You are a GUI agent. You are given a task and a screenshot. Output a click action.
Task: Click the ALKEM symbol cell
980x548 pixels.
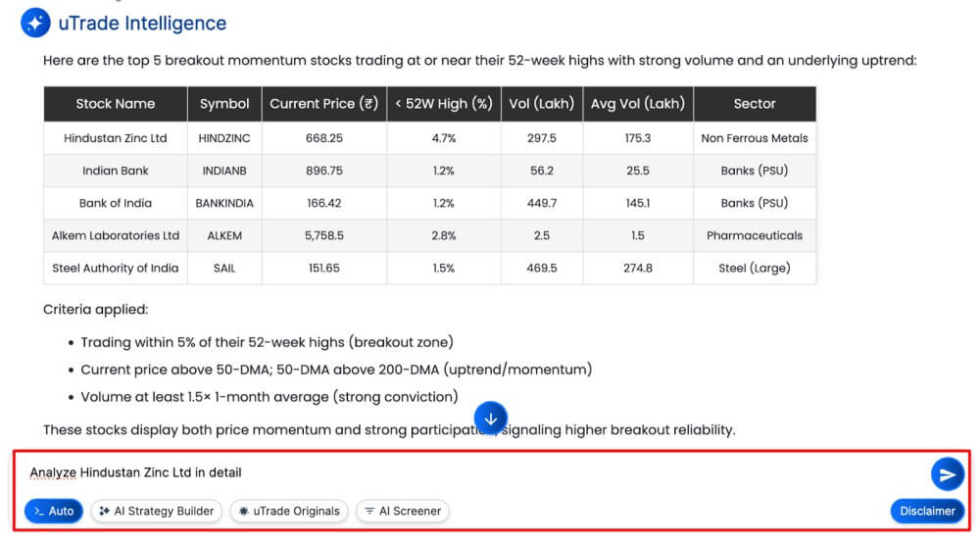coord(224,235)
